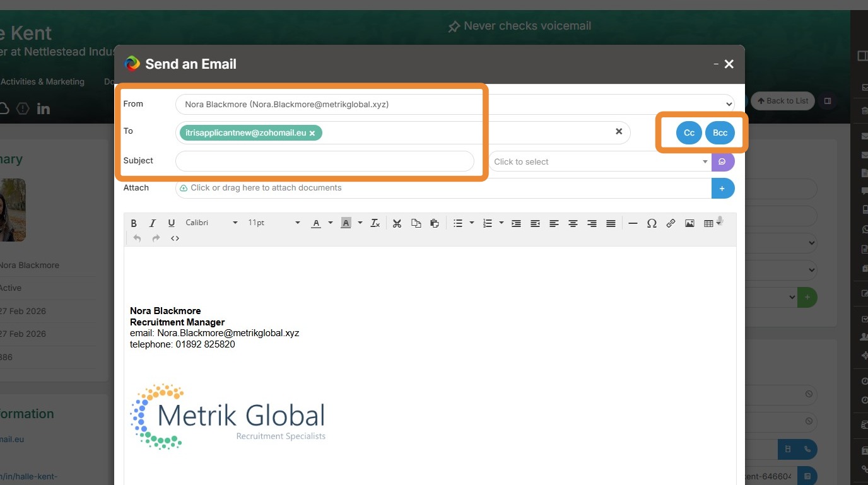
Task: Click the Bcc button
Action: 720,133
